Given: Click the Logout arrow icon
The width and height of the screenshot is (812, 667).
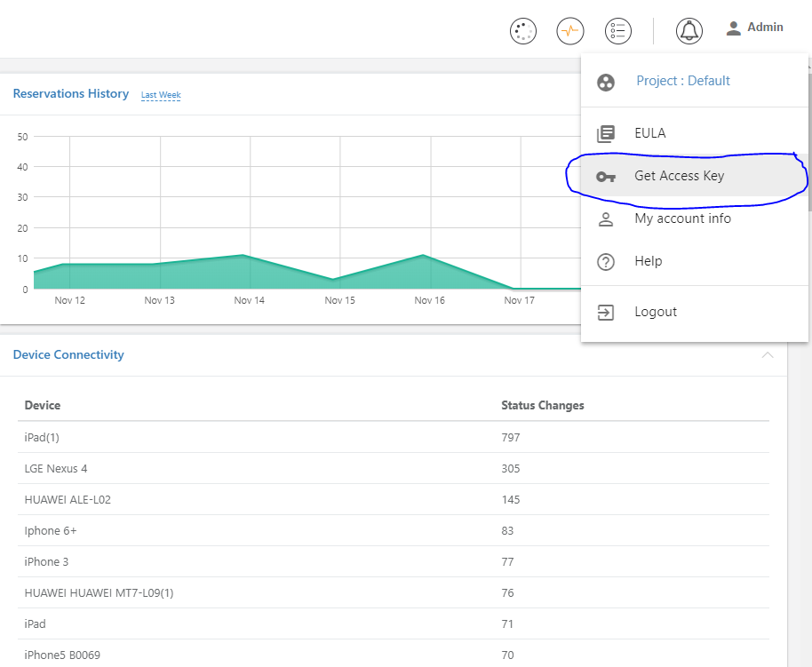Looking at the screenshot, I should [606, 313].
